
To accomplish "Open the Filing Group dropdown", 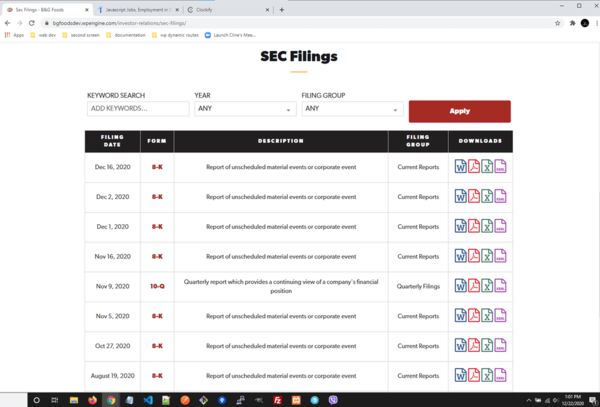I will (352, 109).
